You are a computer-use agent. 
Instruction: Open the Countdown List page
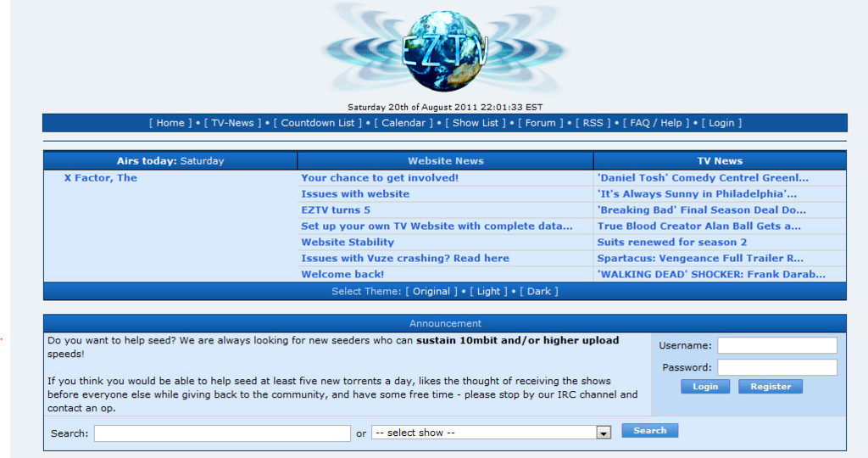[x=318, y=123]
